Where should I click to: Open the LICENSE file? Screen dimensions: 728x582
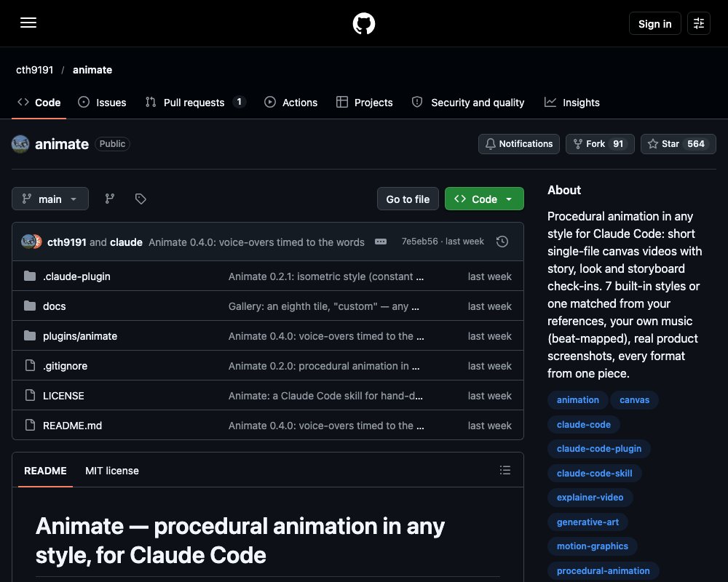click(63, 396)
